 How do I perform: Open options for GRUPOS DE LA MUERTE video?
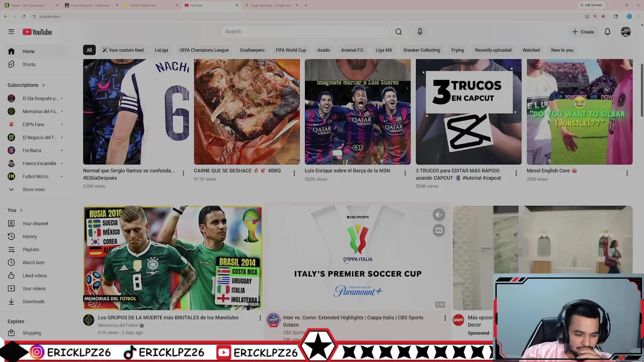pos(260,318)
